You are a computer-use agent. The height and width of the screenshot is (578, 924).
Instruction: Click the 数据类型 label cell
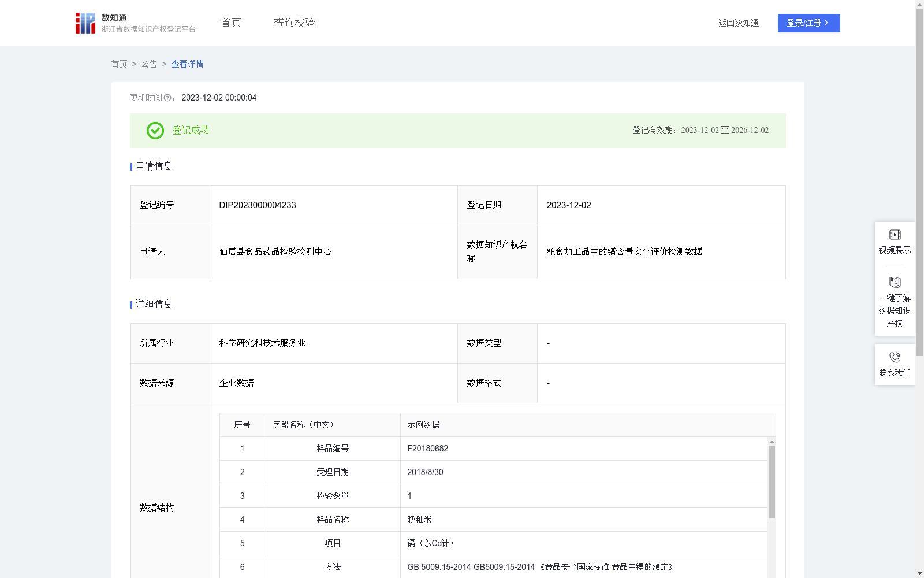coord(497,343)
